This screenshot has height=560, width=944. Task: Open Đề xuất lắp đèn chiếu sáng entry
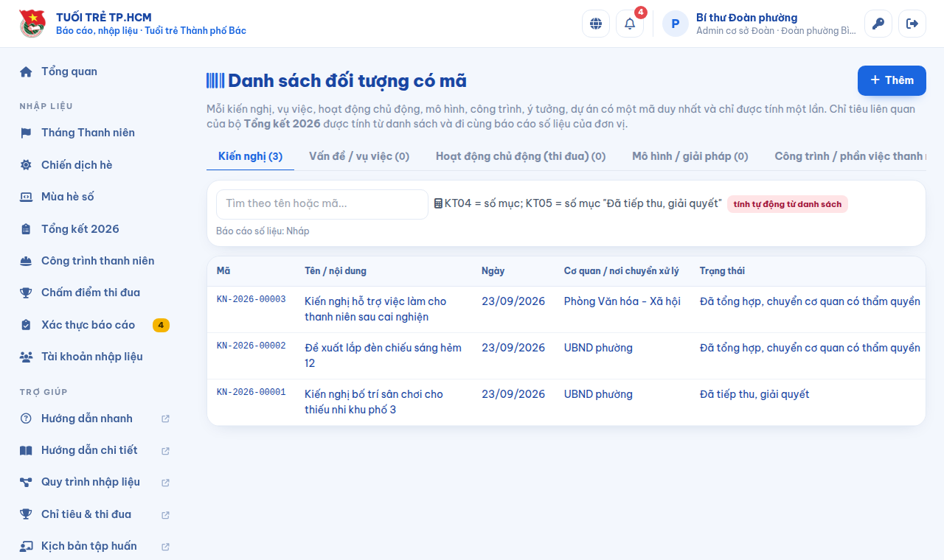coord(383,356)
